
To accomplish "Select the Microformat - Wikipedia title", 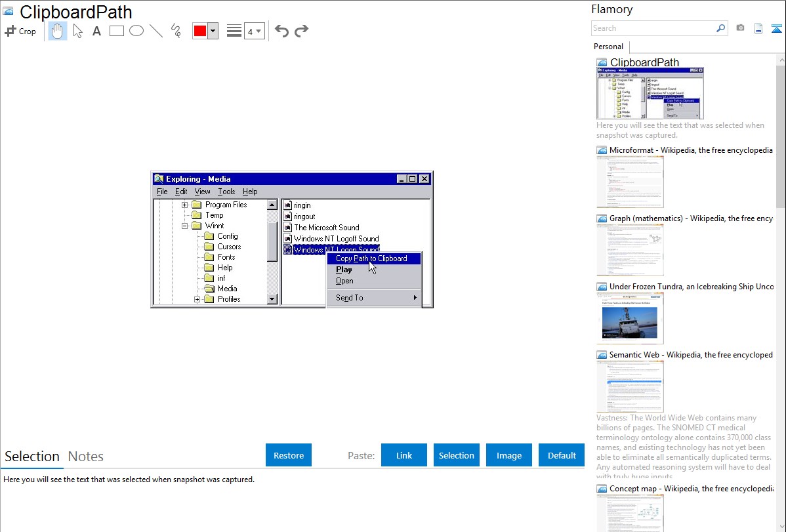I will tap(691, 150).
